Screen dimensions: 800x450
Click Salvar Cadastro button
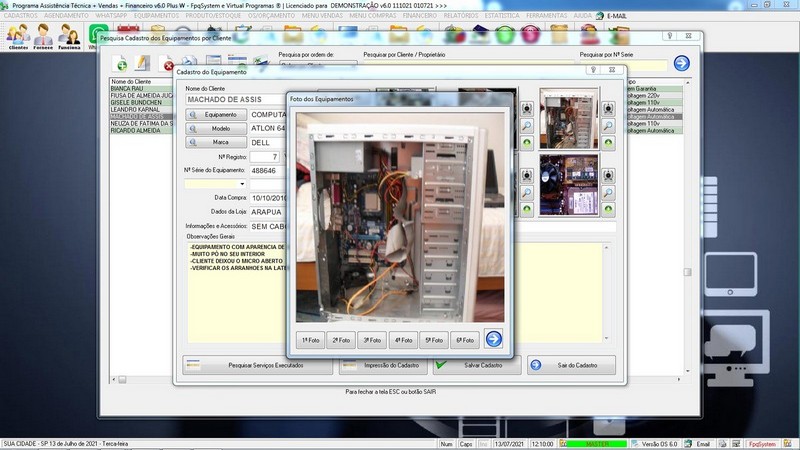point(477,365)
